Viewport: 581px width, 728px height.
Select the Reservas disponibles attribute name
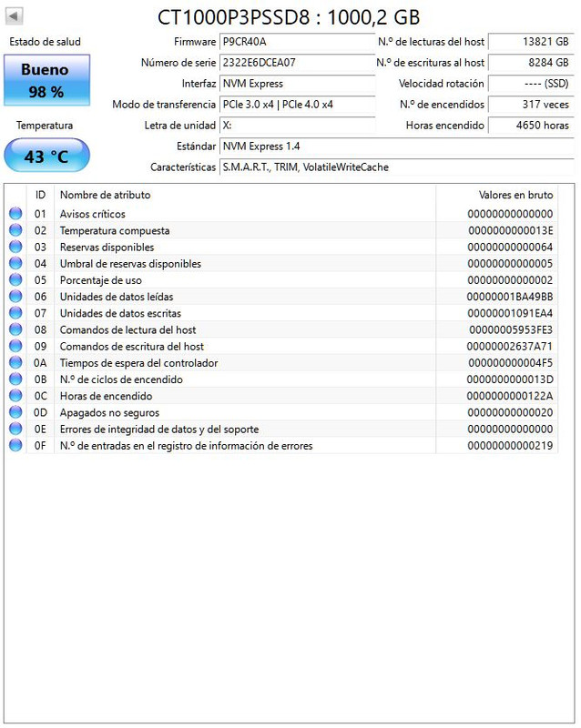point(107,247)
